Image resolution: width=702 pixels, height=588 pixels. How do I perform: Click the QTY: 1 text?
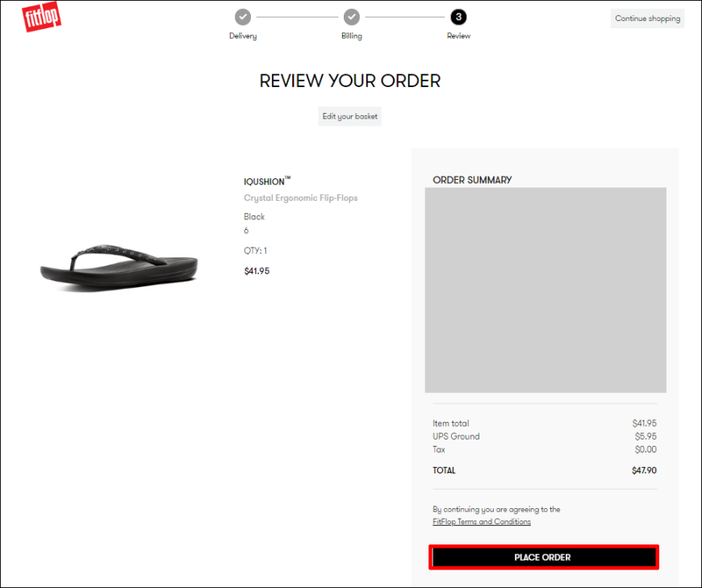pos(255,251)
